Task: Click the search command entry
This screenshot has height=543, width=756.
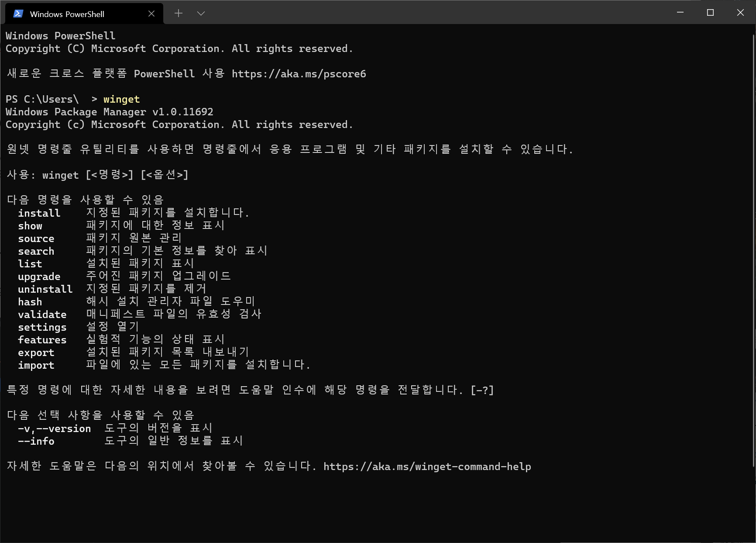Action: [x=36, y=251]
